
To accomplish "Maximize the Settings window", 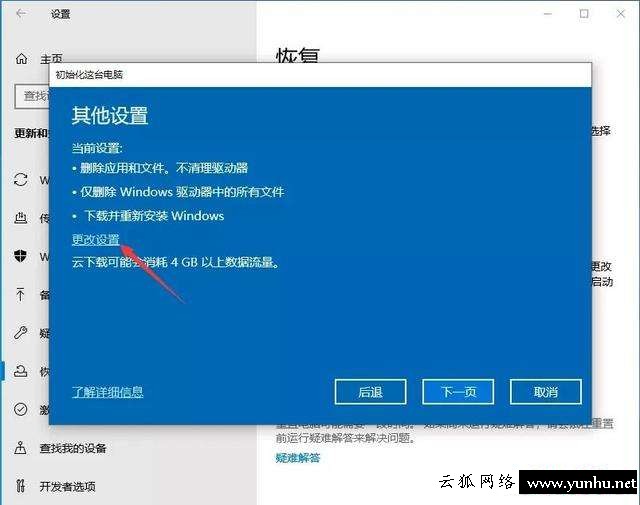I will pos(584,14).
